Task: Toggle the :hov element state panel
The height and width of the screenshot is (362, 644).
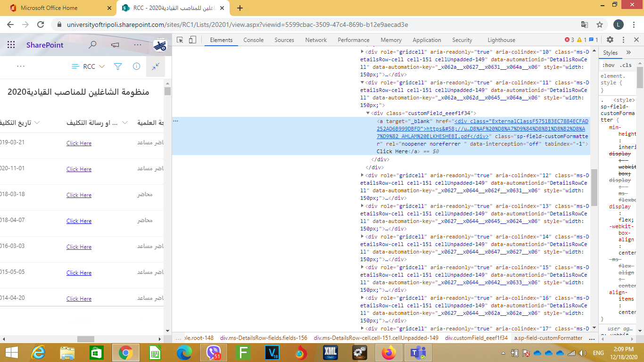Action: pos(609,65)
